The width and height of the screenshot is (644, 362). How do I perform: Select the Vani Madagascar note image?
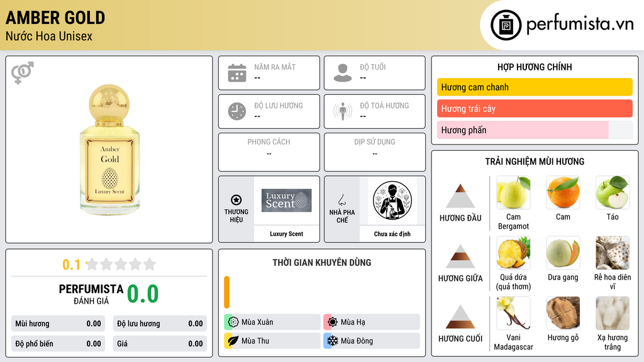(513, 313)
